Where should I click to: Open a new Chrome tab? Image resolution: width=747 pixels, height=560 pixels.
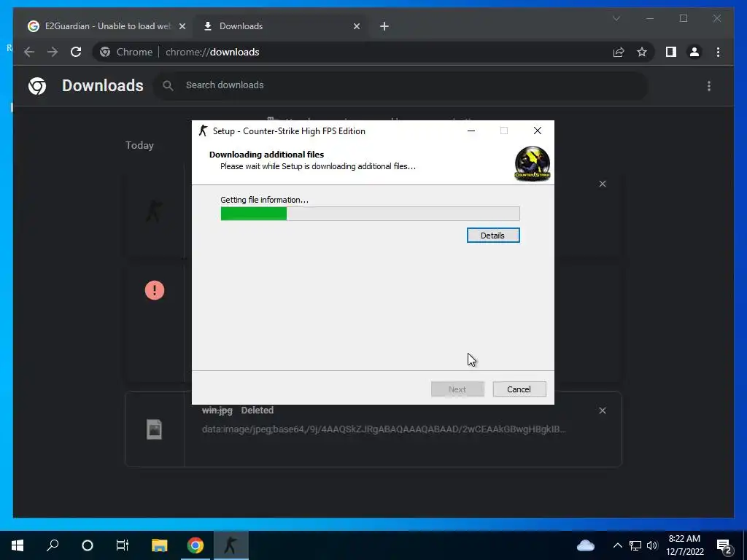(x=384, y=26)
